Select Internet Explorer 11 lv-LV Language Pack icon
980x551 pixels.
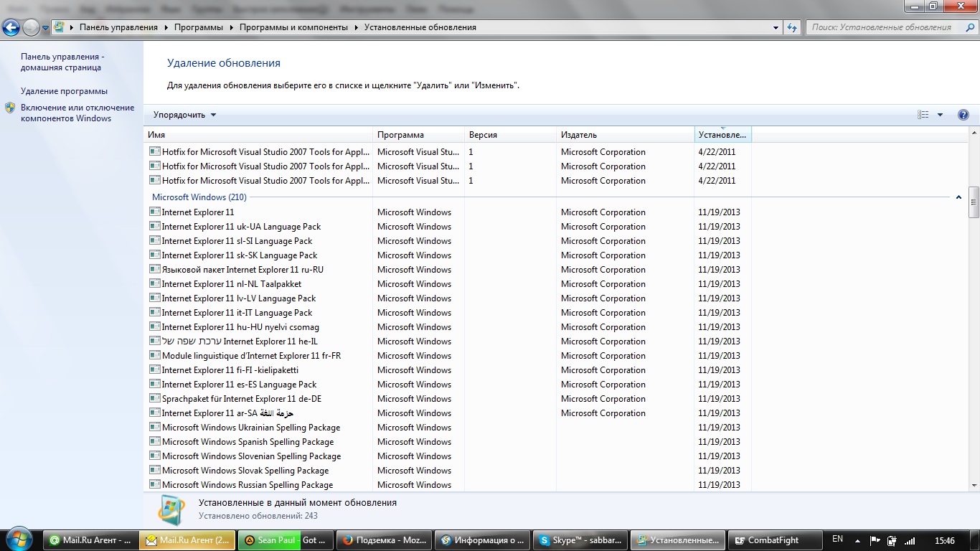[154, 298]
